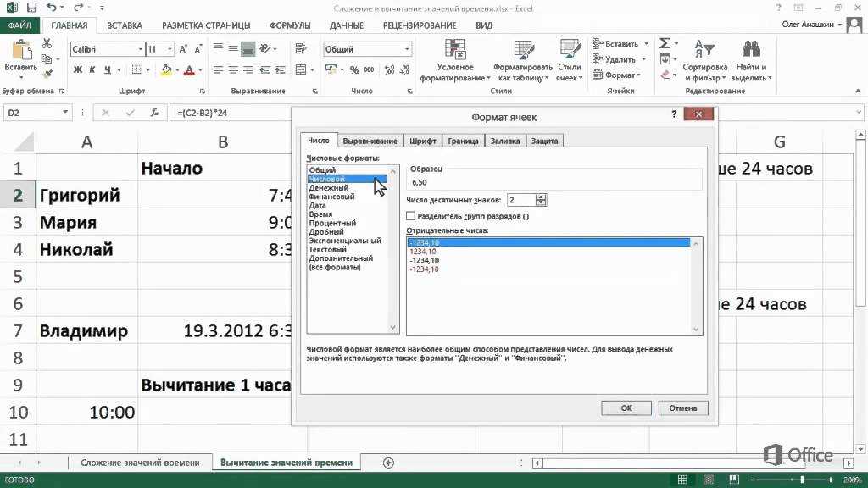Click the left align text icon
The height and width of the screenshot is (488, 868).
click(218, 69)
